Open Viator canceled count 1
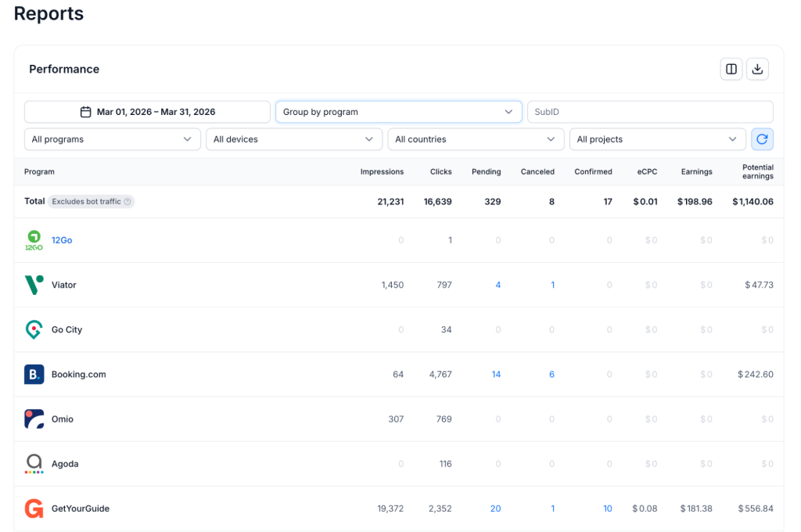The height and width of the screenshot is (532, 801). 553,285
